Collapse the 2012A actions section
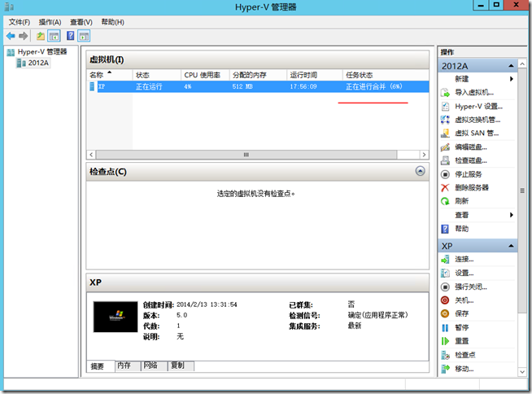 511,66
